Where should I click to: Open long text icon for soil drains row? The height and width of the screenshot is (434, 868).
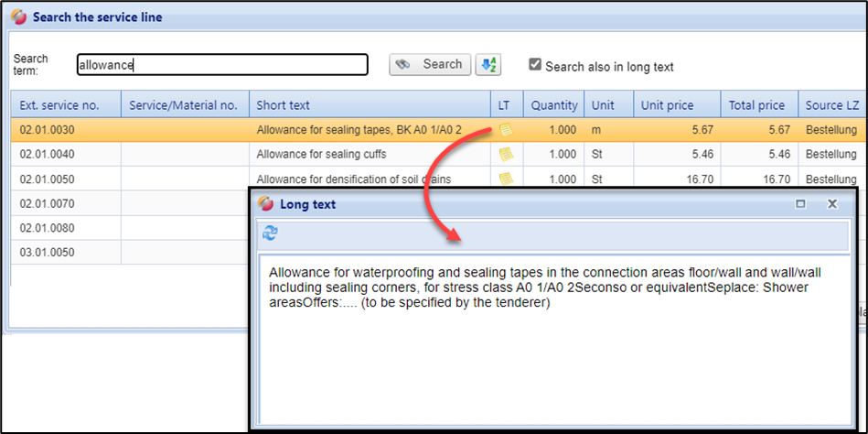point(505,179)
